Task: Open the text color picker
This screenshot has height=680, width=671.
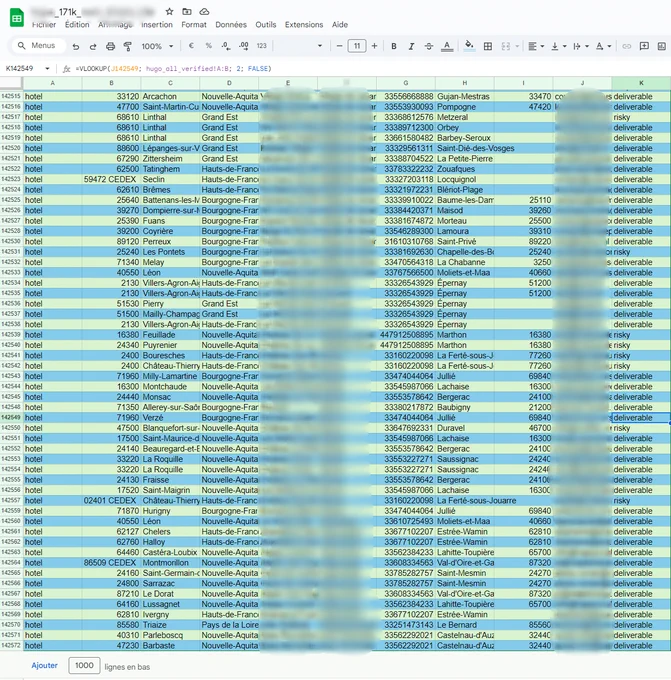Action: (x=447, y=46)
